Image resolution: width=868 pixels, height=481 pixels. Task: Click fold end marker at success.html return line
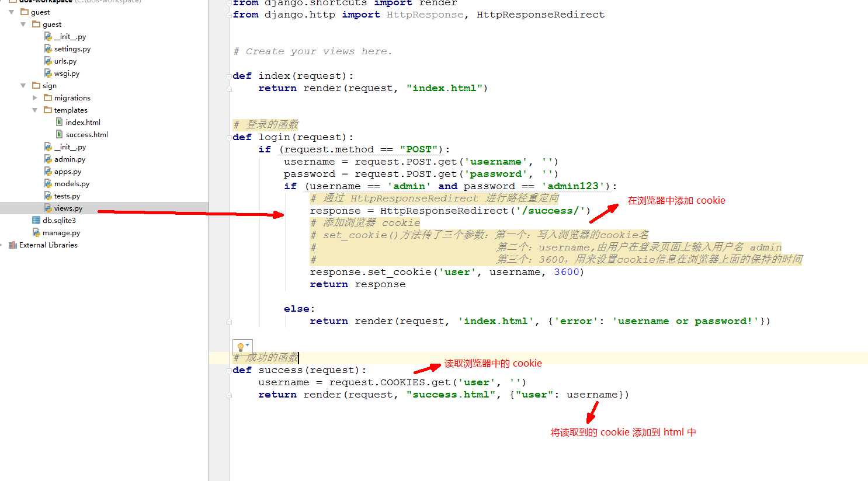(x=229, y=395)
